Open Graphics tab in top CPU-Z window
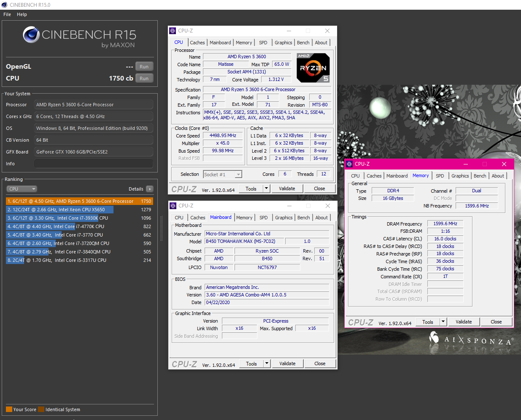 point(283,43)
